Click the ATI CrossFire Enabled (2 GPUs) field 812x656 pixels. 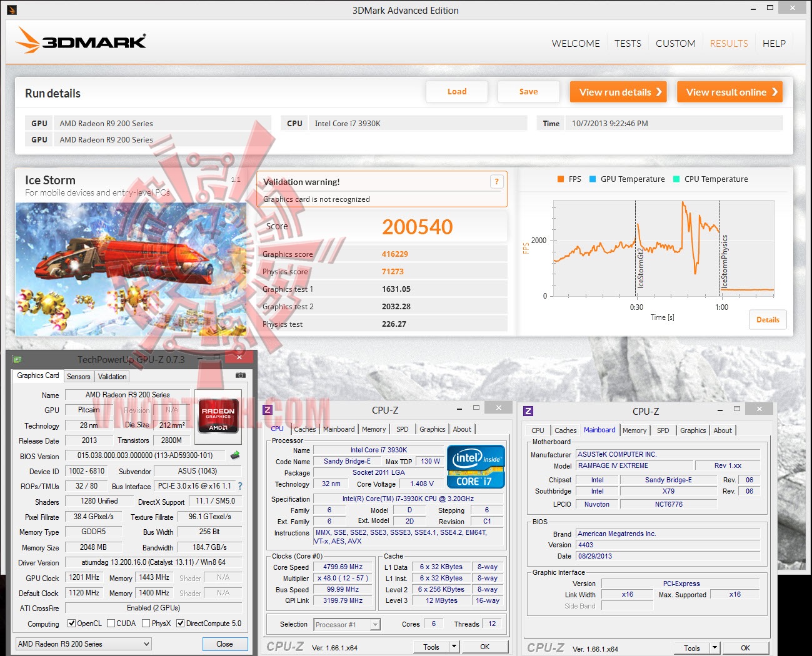coord(153,608)
